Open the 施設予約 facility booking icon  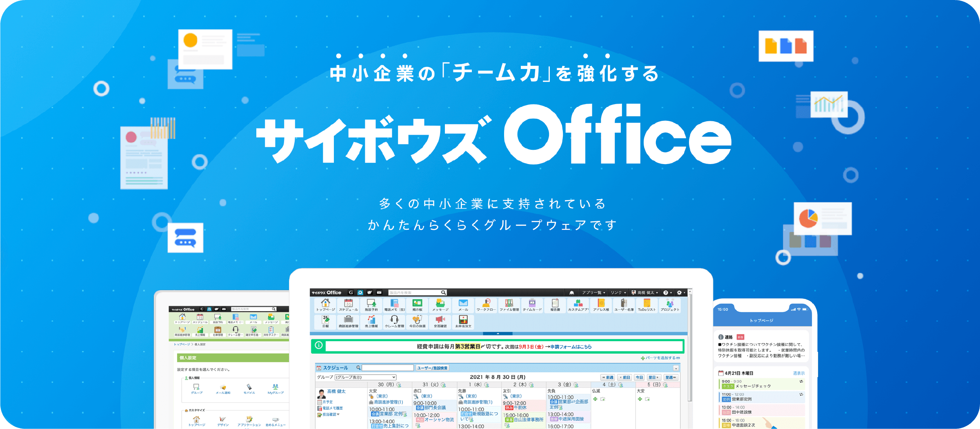pyautogui.click(x=371, y=305)
